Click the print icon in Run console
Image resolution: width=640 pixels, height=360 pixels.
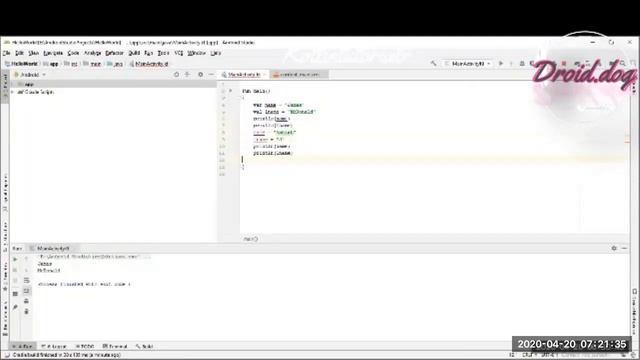tap(27, 301)
